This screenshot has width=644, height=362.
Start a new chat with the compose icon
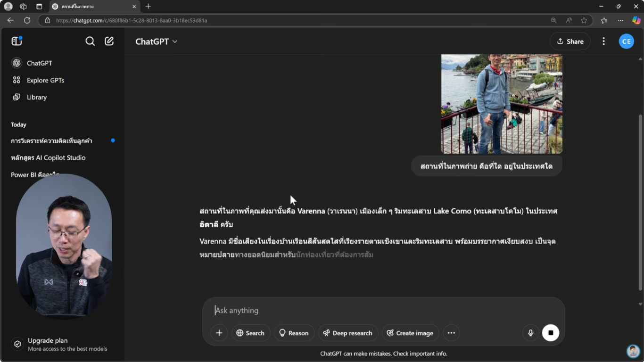[109, 41]
